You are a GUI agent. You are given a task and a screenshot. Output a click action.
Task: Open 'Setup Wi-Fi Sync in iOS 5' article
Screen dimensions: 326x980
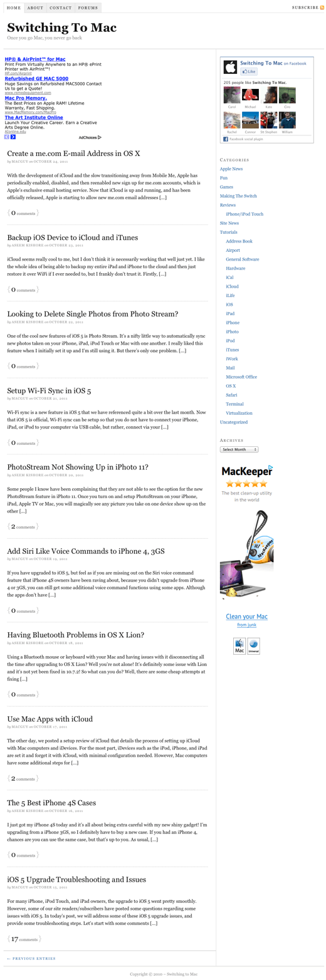pos(49,390)
